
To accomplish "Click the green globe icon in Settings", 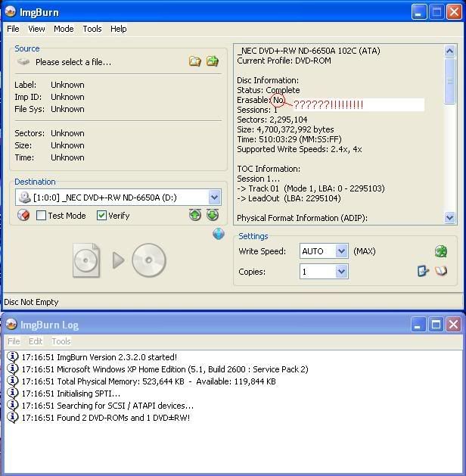I will [x=441, y=251].
